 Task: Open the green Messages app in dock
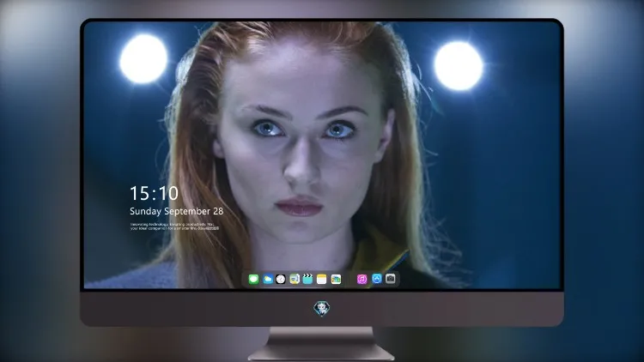253,279
